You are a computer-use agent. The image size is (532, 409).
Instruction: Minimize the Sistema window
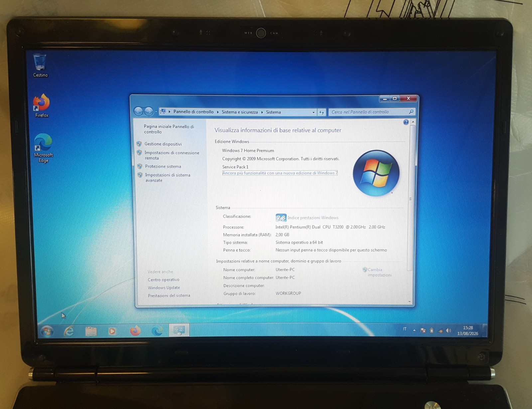tap(385, 99)
